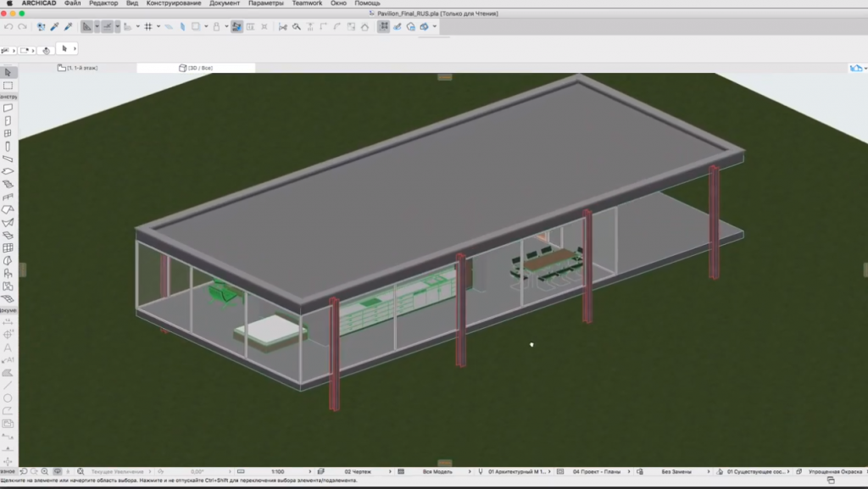This screenshot has width=868, height=489.
Task: Select the Wall tool
Action: click(8, 108)
